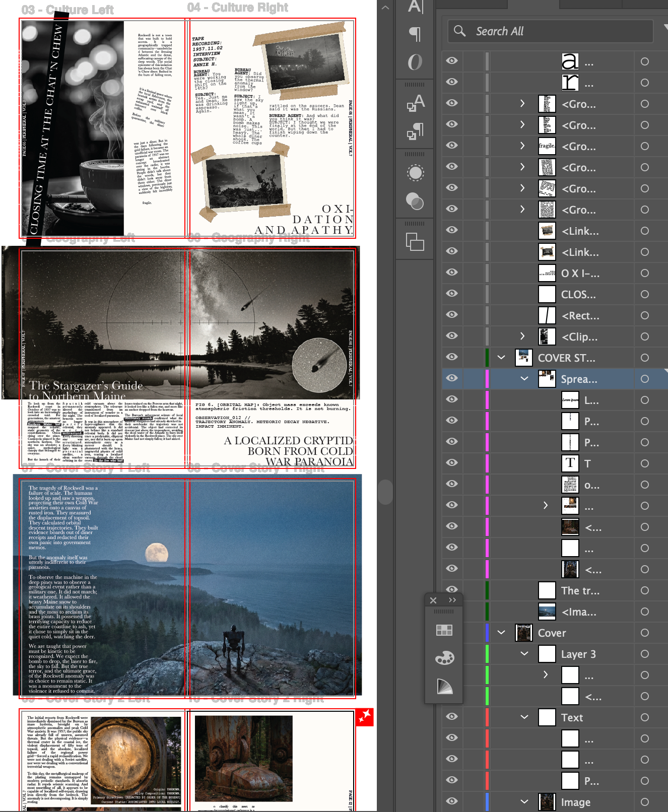Select the 'A LOCALIZED CRYPTID' headline on canvas

[x=288, y=441]
